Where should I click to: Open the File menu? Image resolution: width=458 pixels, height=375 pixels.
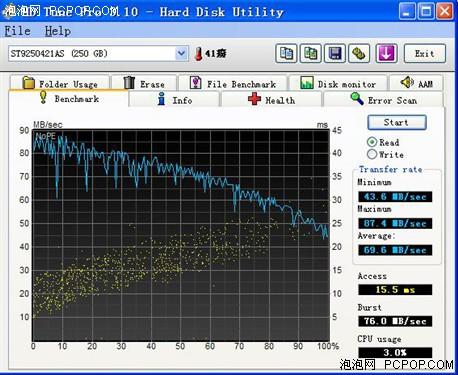(17, 31)
